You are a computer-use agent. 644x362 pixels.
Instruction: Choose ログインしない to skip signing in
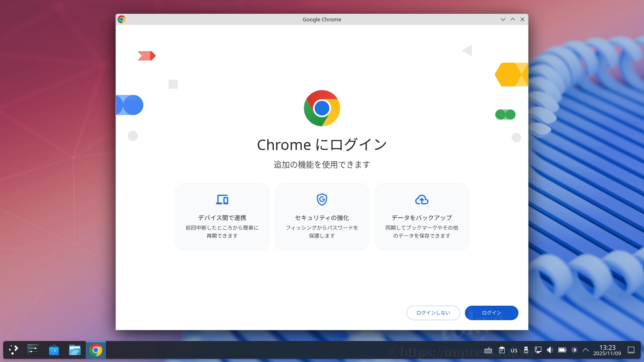[433, 313]
